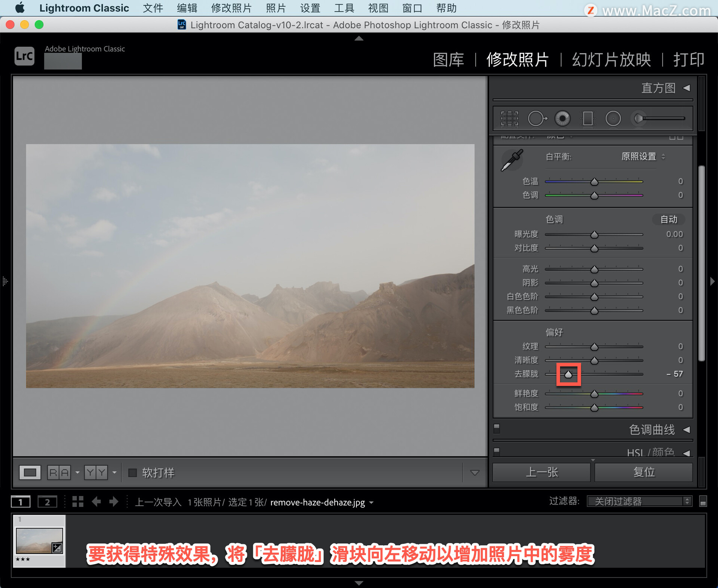This screenshot has width=718, height=588.
Task: Go back to previous source arrow
Action: tap(96, 502)
